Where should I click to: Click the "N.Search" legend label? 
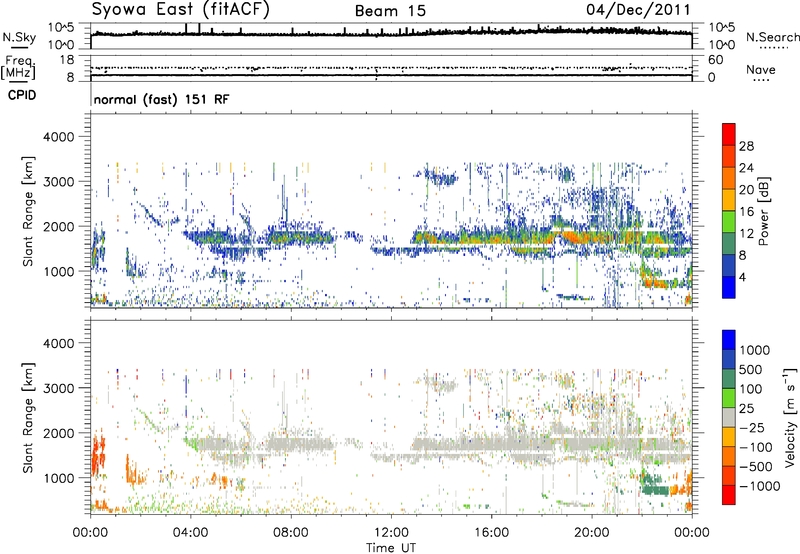pos(773,37)
